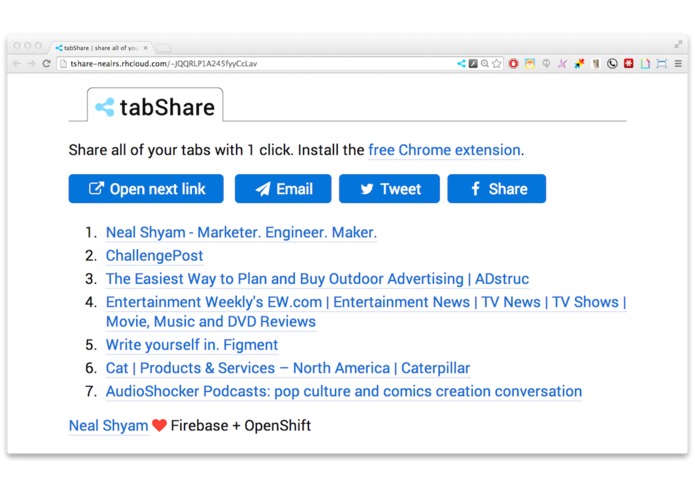Click the Tweet button
Image resolution: width=695 pixels, height=494 pixels.
[389, 189]
